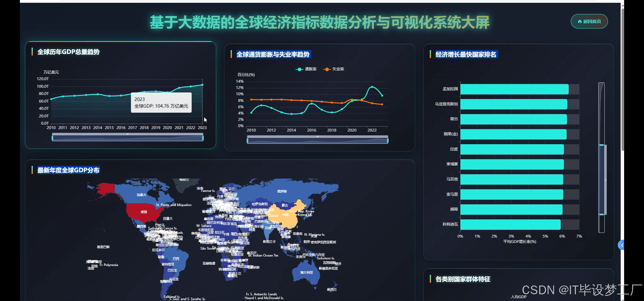Select the 刚果(金) bar
Screen dimensions: 644x301
pyautogui.click(x=514, y=134)
